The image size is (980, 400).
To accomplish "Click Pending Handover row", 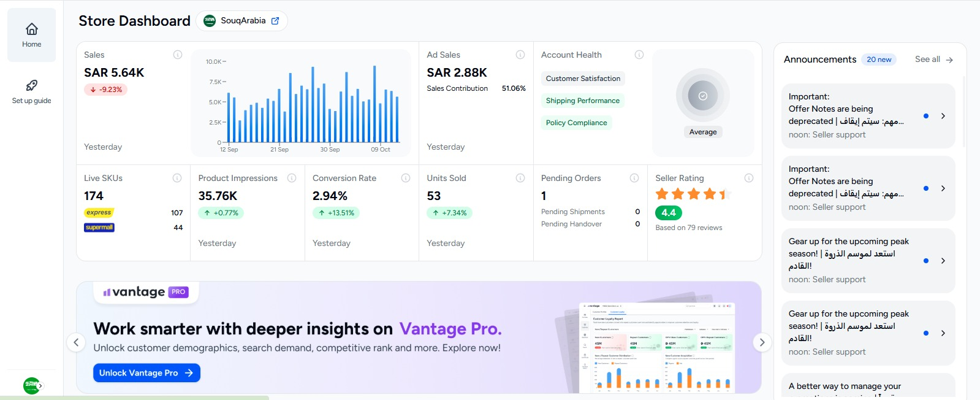I will [x=590, y=224].
